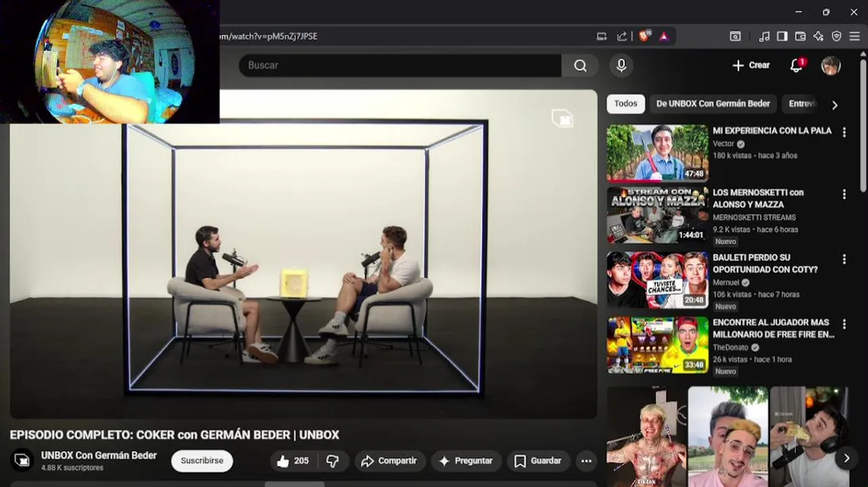Launch Leo AI sparkle icon
This screenshot has height=487, width=868.
[819, 37]
